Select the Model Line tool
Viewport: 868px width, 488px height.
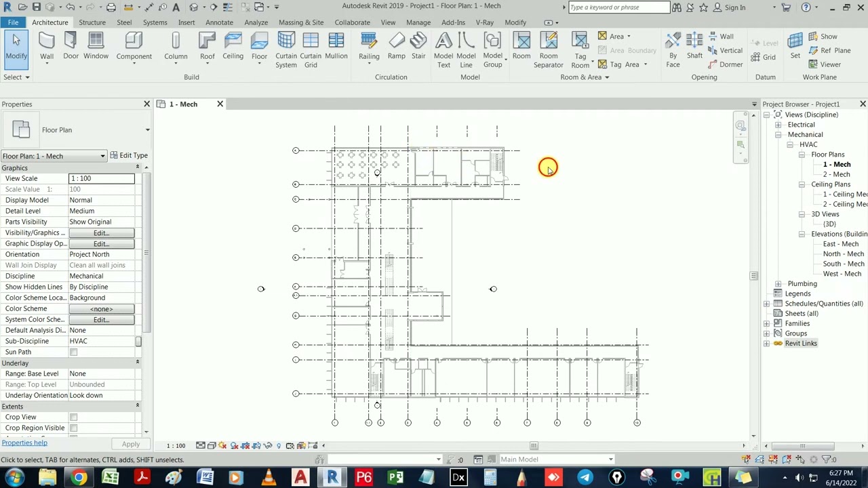tap(466, 50)
